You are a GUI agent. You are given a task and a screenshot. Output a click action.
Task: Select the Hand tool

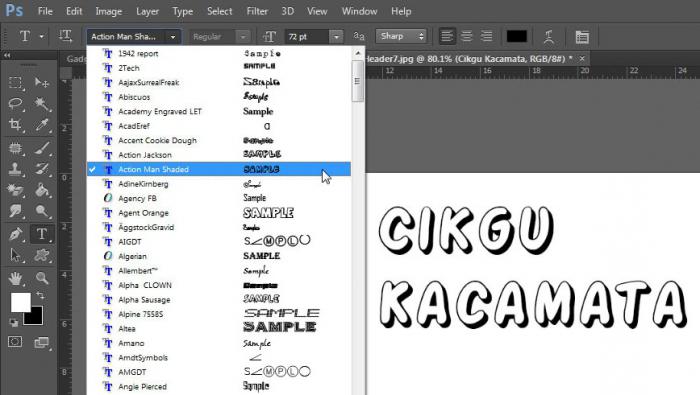(15, 278)
